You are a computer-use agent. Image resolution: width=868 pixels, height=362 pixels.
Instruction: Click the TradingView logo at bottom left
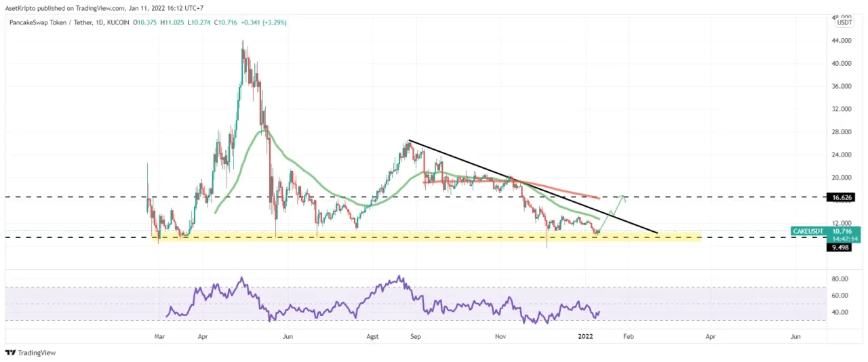[31, 353]
